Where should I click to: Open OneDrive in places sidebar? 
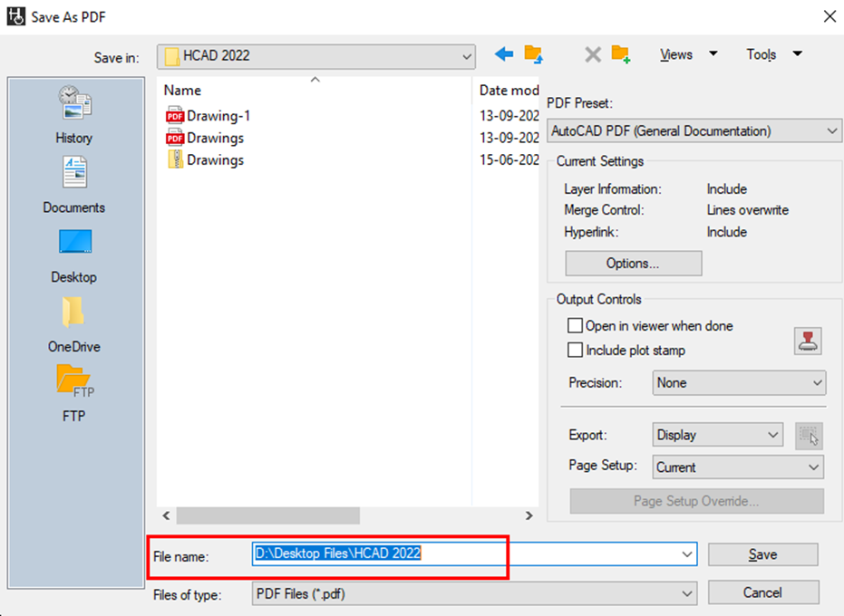(74, 325)
